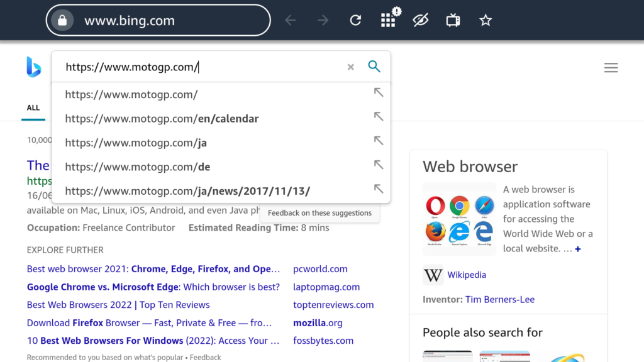Bookmark page with the star icon

coord(486,21)
